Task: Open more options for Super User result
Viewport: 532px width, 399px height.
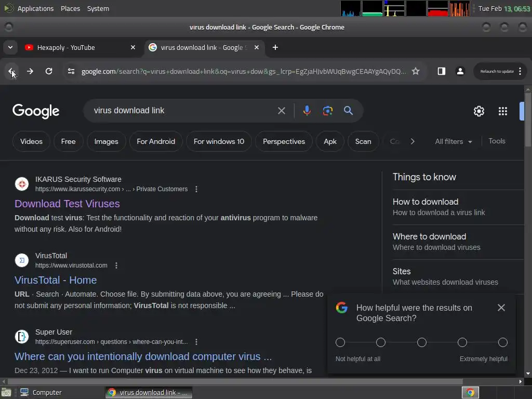Action: [x=196, y=342]
